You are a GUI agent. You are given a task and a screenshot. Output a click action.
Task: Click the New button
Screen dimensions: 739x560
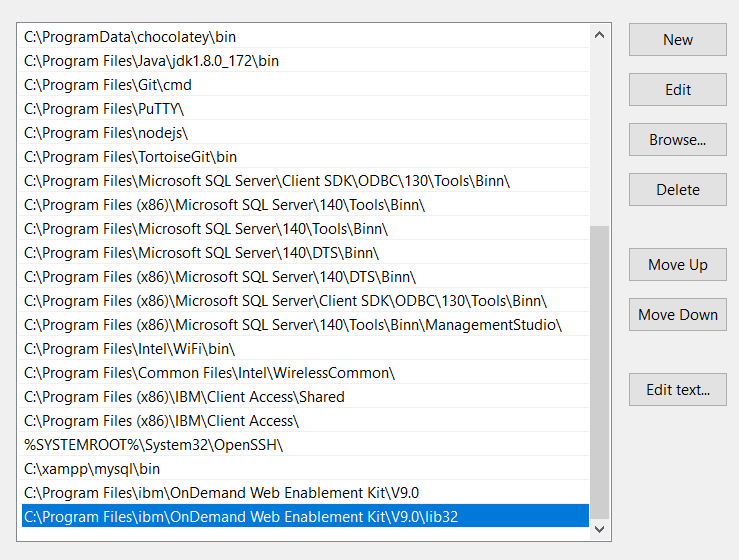point(678,40)
